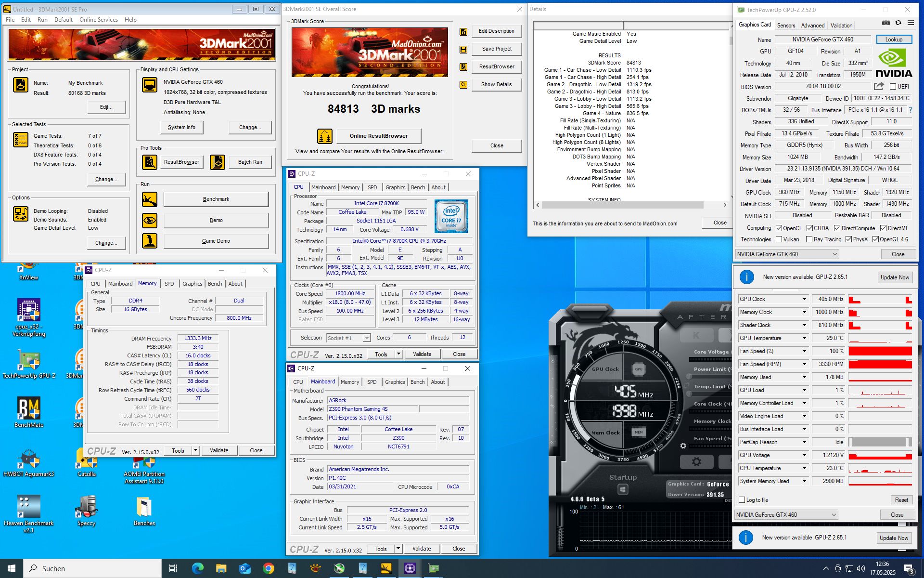Image resolution: width=924 pixels, height=578 pixels.
Task: Expand the Fan Speed (RPM) sensor dropdown
Action: pos(804,364)
